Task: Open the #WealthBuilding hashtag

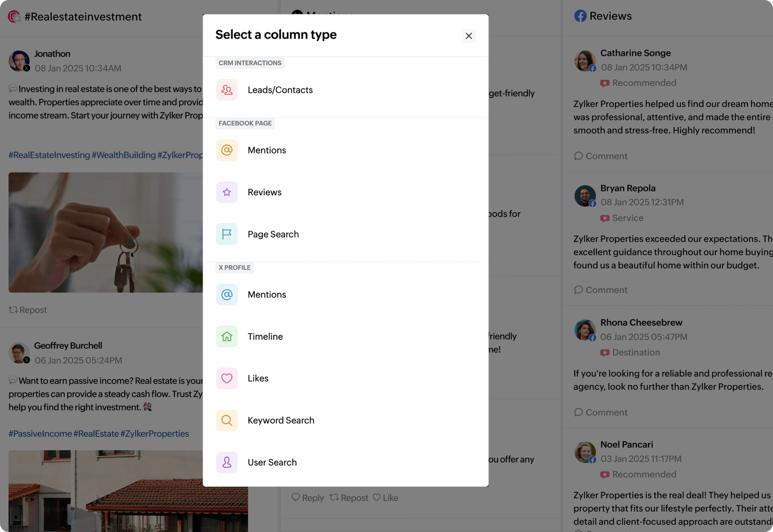Action: point(124,155)
